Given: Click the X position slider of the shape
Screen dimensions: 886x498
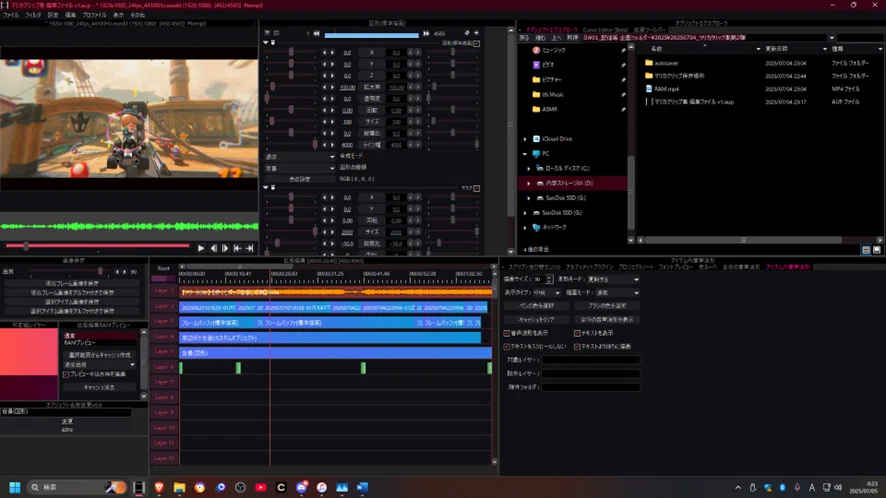Looking at the screenshot, I should (291, 53).
